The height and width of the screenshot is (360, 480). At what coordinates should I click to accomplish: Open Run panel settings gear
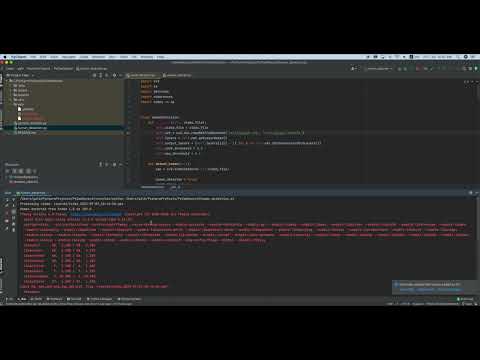(471, 193)
